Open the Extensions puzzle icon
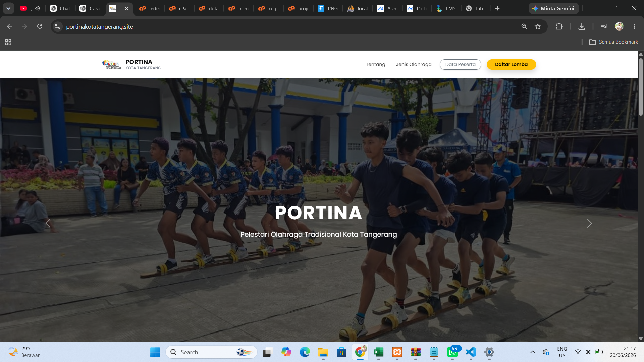Image resolution: width=644 pixels, height=362 pixels. (559, 26)
